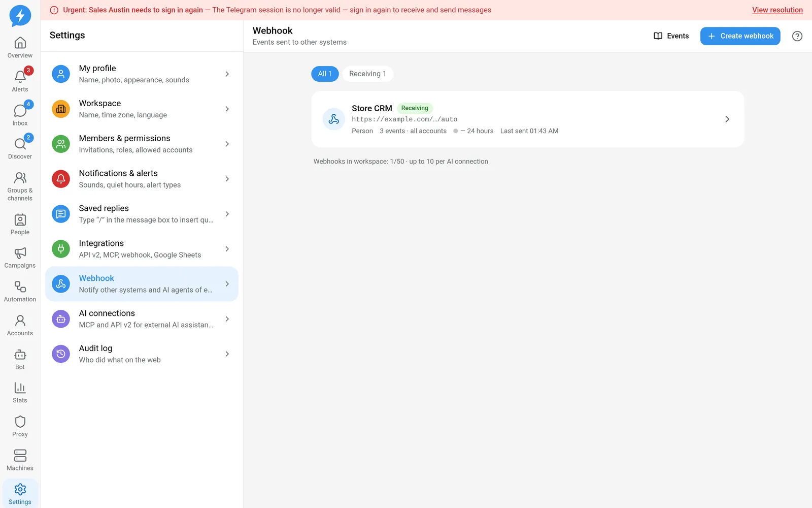The height and width of the screenshot is (508, 812).
Task: Open the Overview page in sidebar
Action: pyautogui.click(x=20, y=48)
